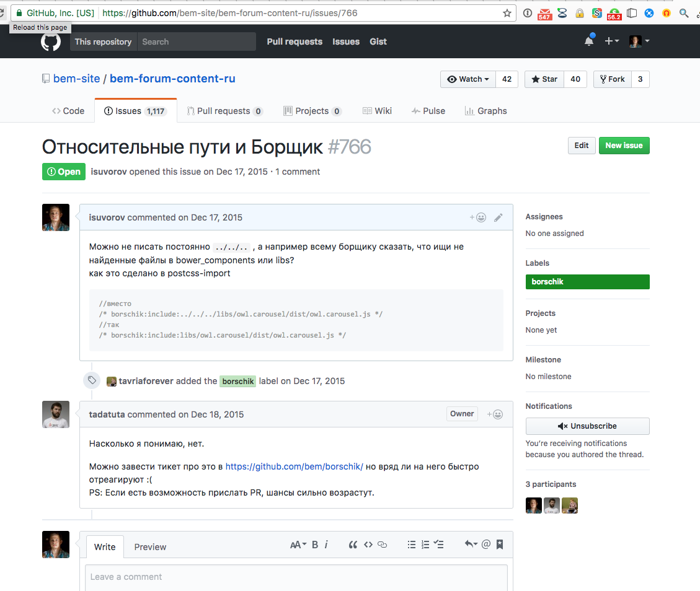Edit isuvorov's comment with pencil icon
The height and width of the screenshot is (591, 700).
(498, 217)
